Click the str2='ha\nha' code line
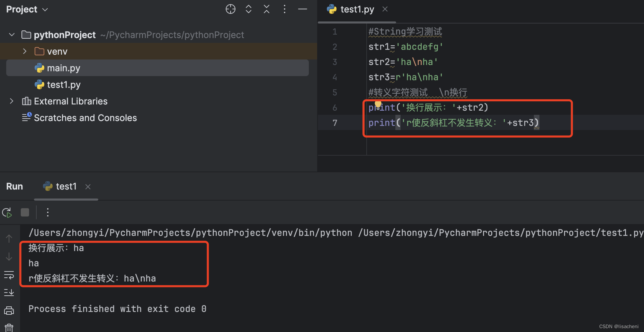This screenshot has width=644, height=332. pyautogui.click(x=403, y=62)
